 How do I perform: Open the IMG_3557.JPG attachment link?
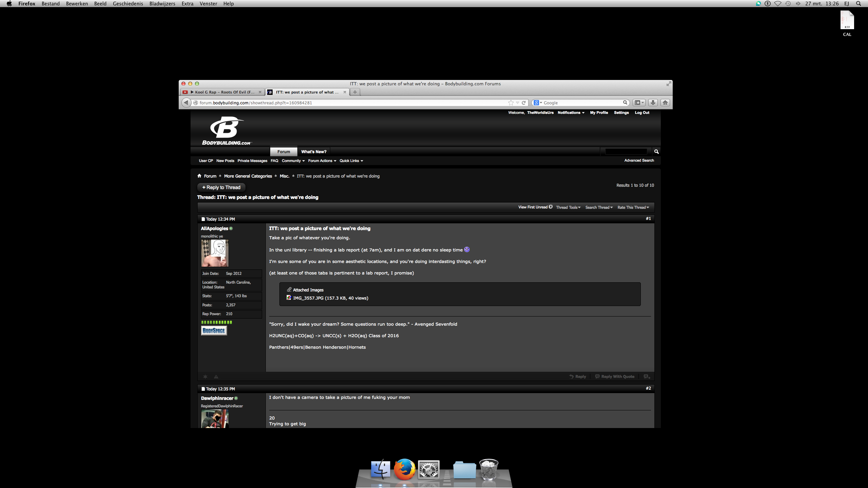pyautogui.click(x=308, y=298)
